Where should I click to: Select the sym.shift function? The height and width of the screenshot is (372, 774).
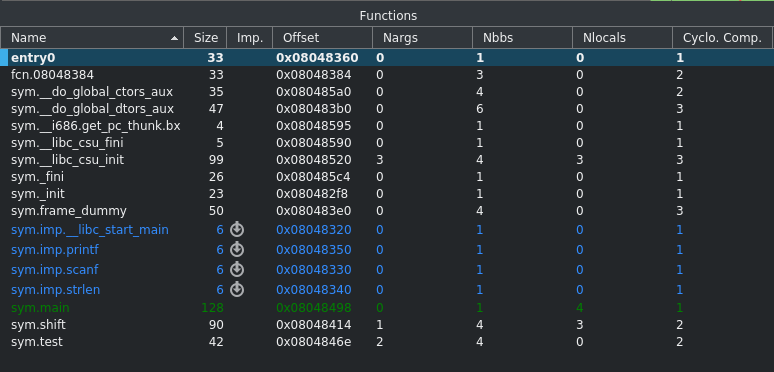click(x=38, y=325)
